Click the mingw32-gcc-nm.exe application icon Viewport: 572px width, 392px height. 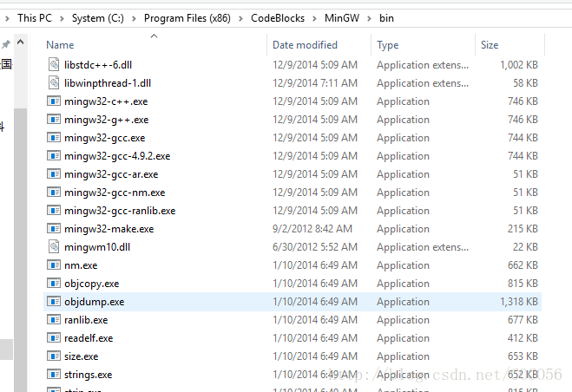click(x=54, y=193)
